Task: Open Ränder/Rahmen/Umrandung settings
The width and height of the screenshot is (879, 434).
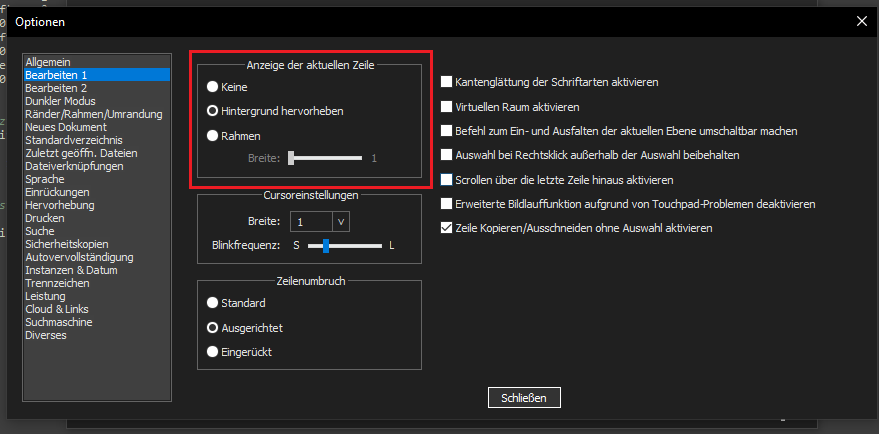Action: pyautogui.click(x=97, y=114)
